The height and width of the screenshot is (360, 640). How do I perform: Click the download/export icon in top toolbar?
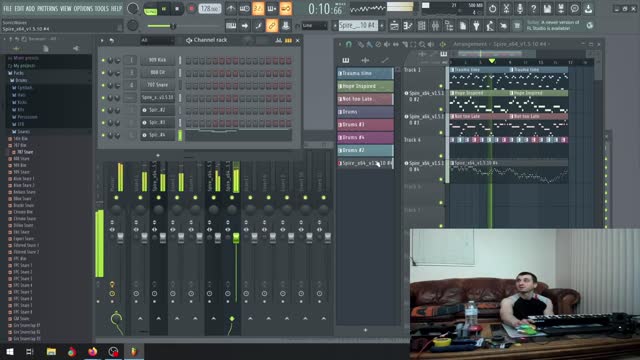(588, 8)
